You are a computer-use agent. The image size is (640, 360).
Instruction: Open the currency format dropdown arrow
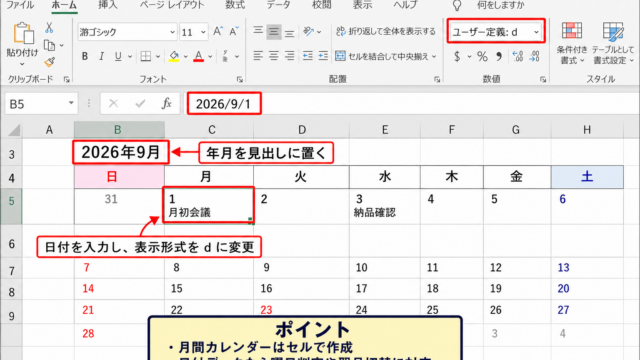click(x=469, y=56)
